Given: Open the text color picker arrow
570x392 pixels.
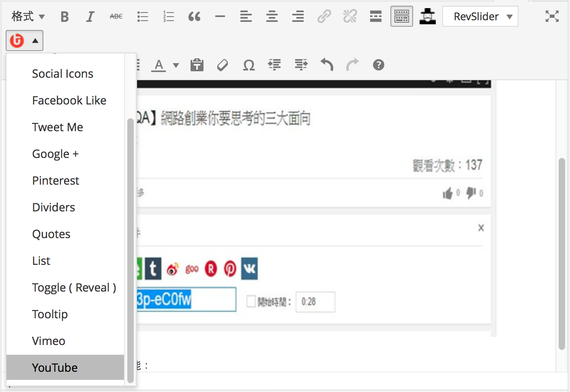Looking at the screenshot, I should pos(175,65).
